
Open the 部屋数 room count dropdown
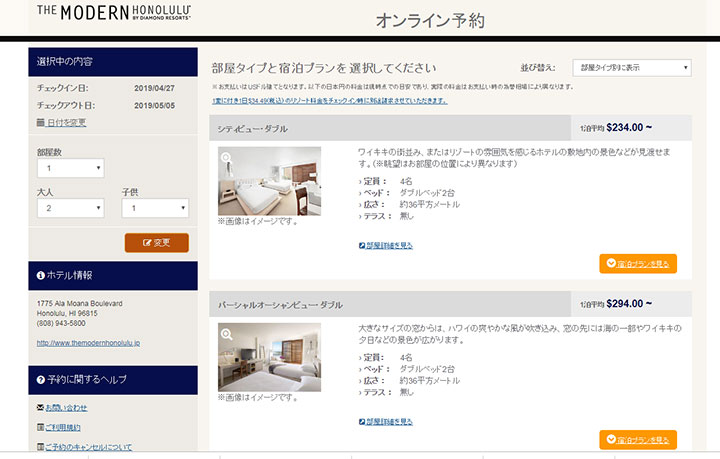click(x=69, y=170)
